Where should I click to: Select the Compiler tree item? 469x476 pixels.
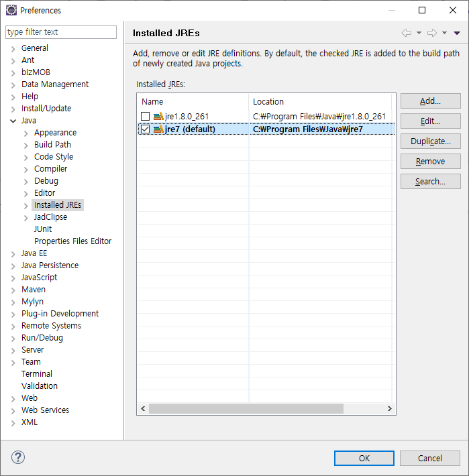(x=50, y=169)
